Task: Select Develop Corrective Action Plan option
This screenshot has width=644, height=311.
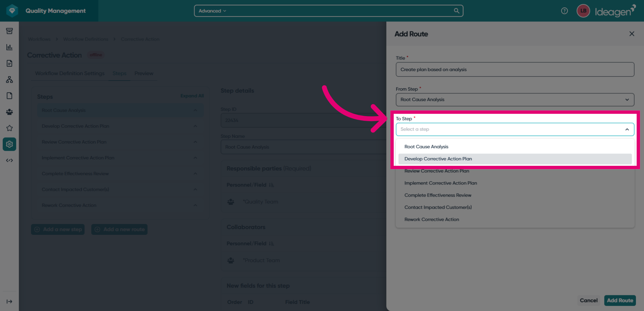Action: (x=515, y=159)
